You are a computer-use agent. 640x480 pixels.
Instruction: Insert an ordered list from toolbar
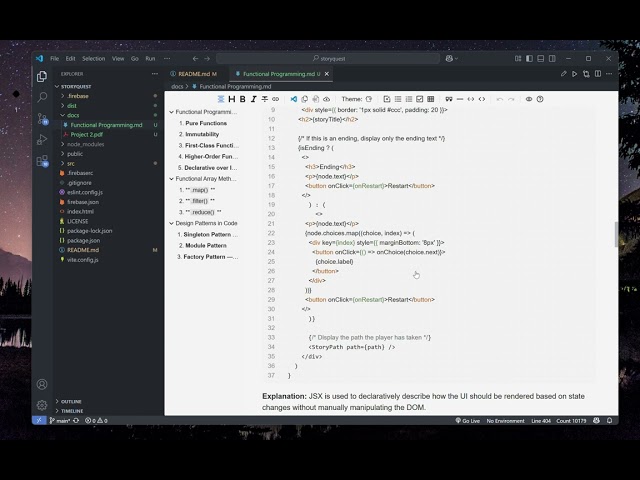click(409, 99)
